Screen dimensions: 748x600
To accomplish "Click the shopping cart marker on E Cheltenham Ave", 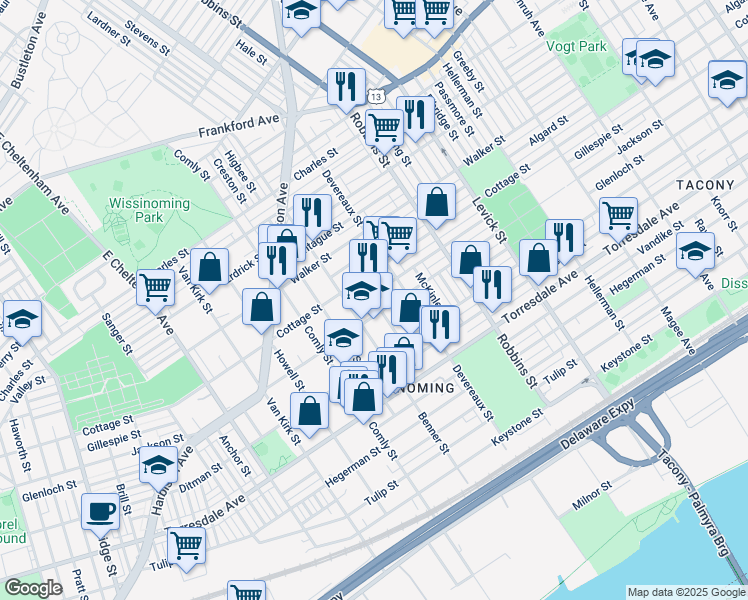I will [155, 289].
